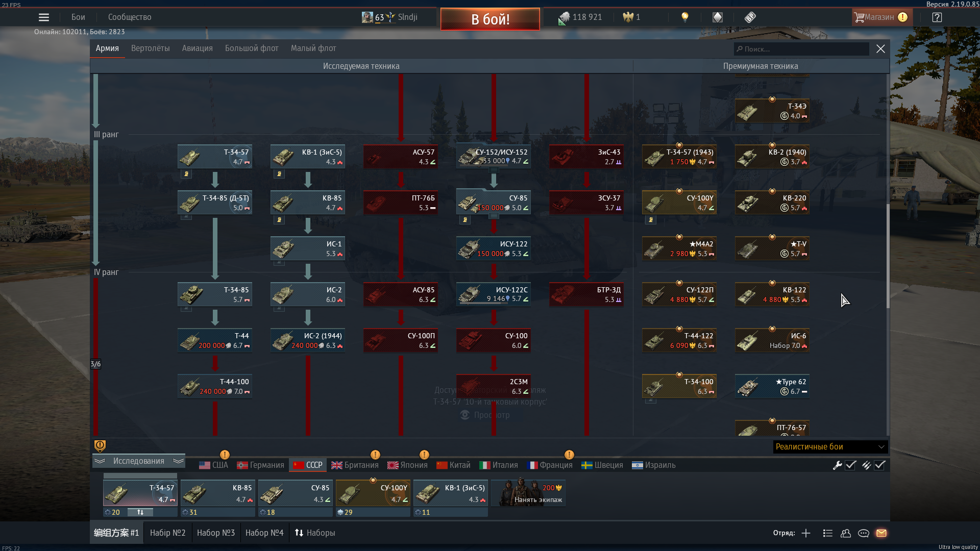Image resolution: width=980 pixels, height=551 pixels.
Task: Open the Наборы presets list
Action: pyautogui.click(x=315, y=533)
